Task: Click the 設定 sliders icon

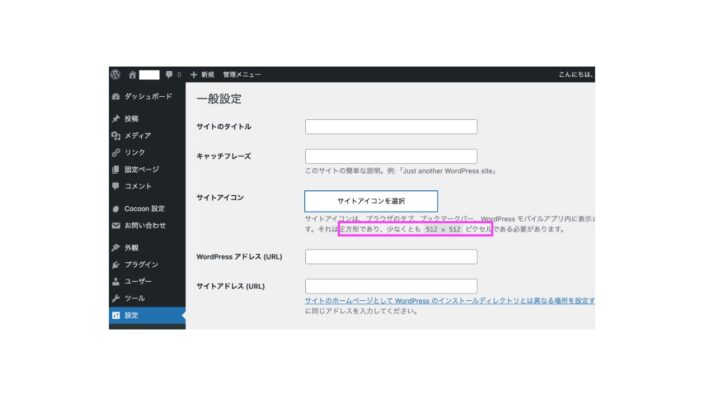Action: (116, 315)
